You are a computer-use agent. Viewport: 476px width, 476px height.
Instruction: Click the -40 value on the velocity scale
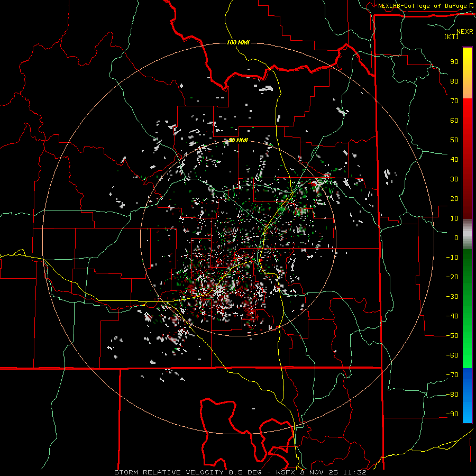point(452,316)
